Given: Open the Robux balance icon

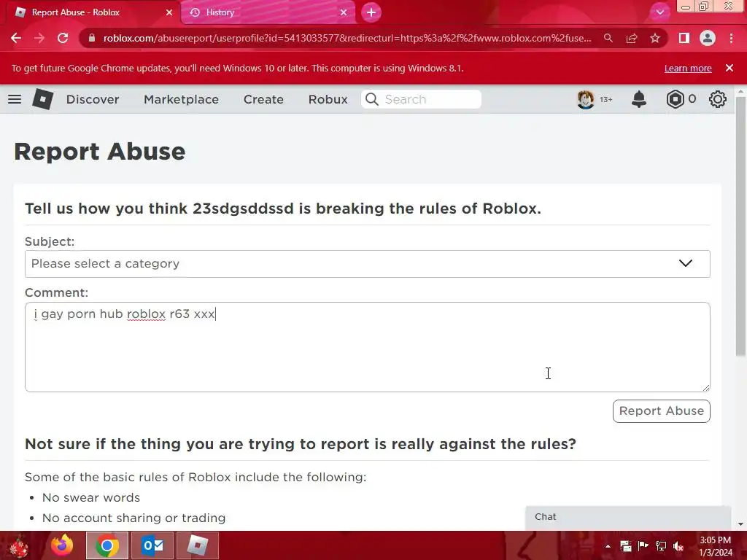Looking at the screenshot, I should pyautogui.click(x=675, y=99).
